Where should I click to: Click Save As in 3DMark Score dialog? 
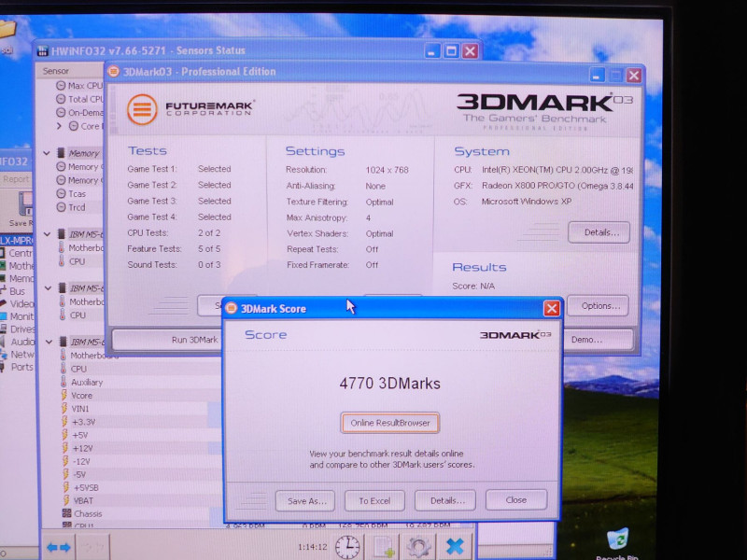pos(305,501)
